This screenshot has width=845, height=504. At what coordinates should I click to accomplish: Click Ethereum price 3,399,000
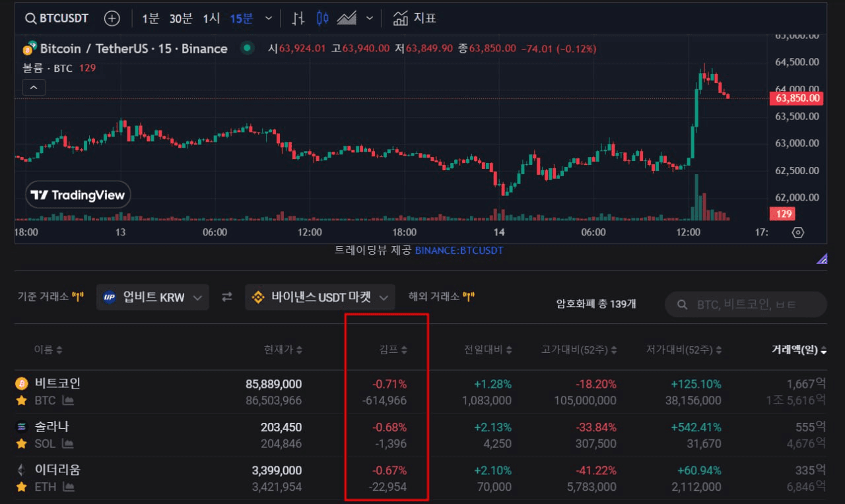click(x=277, y=470)
